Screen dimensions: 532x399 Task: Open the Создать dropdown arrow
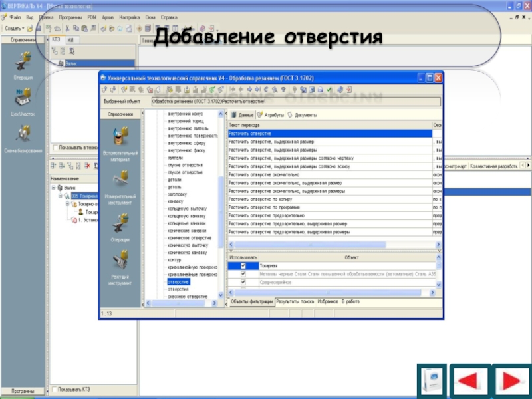pyautogui.click(x=23, y=29)
